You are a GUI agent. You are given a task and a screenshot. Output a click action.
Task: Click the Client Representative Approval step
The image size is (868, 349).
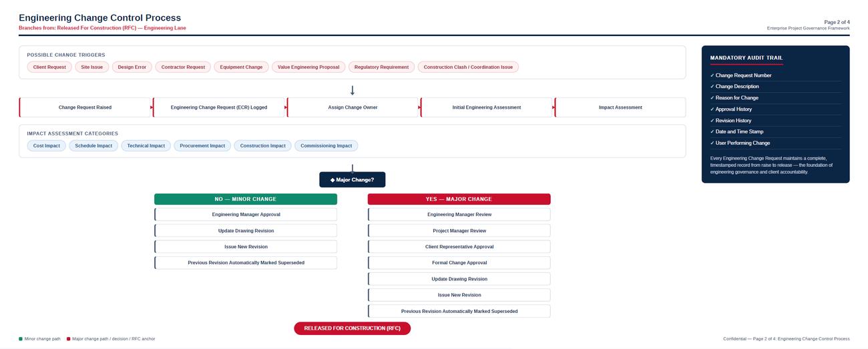[459, 247]
